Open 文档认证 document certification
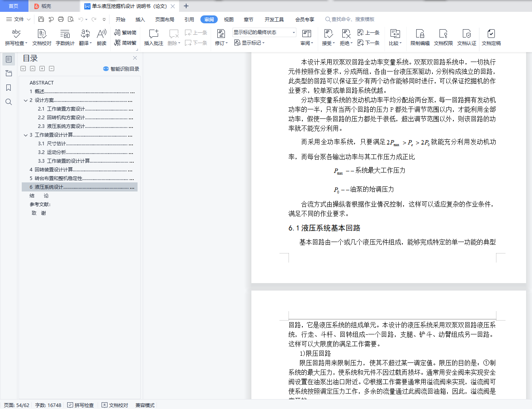The height and width of the screenshot is (409, 532). (x=467, y=38)
